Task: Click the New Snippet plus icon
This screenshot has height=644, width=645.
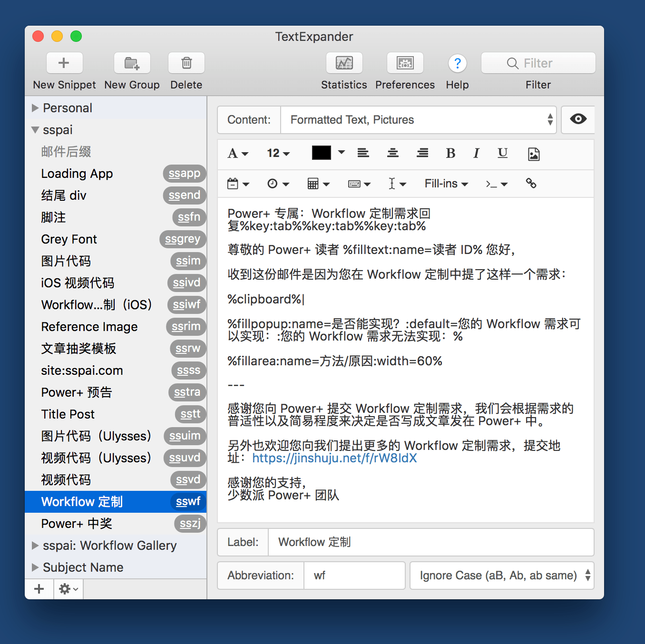Action: click(64, 63)
